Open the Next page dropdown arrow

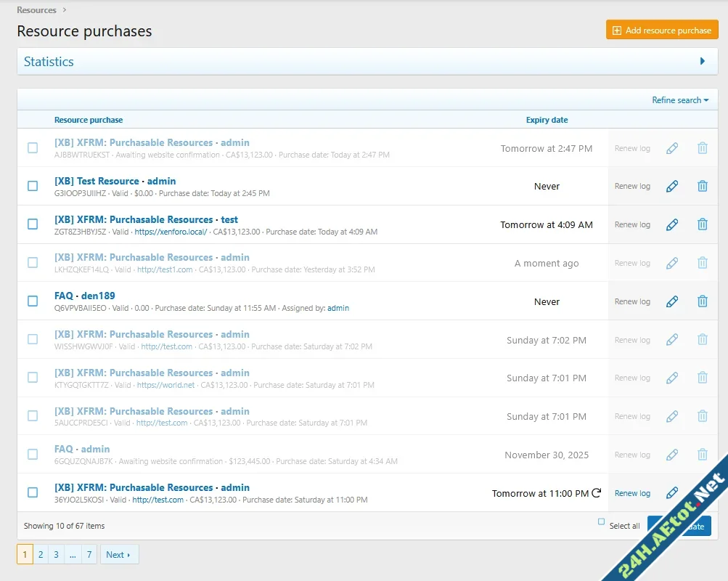click(x=128, y=554)
